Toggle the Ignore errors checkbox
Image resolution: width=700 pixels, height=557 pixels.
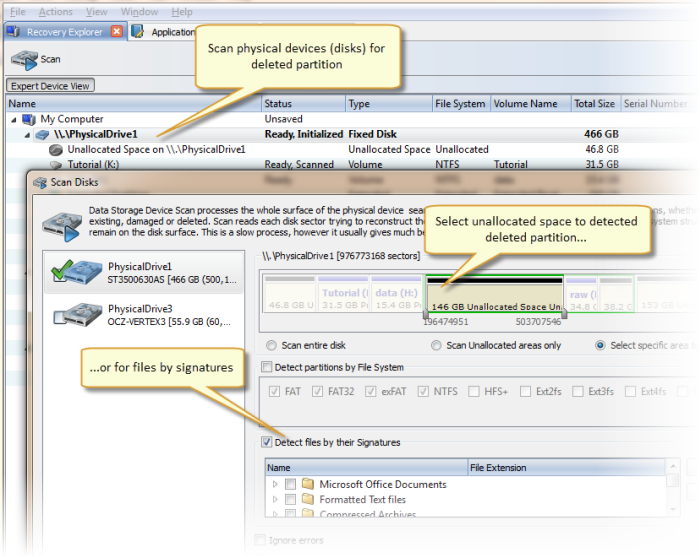pyautogui.click(x=260, y=540)
